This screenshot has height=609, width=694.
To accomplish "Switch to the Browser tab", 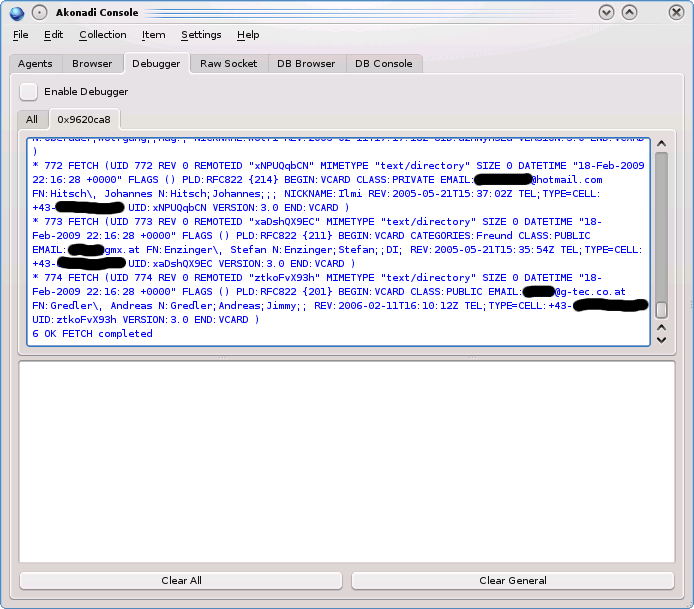I will (x=92, y=63).
